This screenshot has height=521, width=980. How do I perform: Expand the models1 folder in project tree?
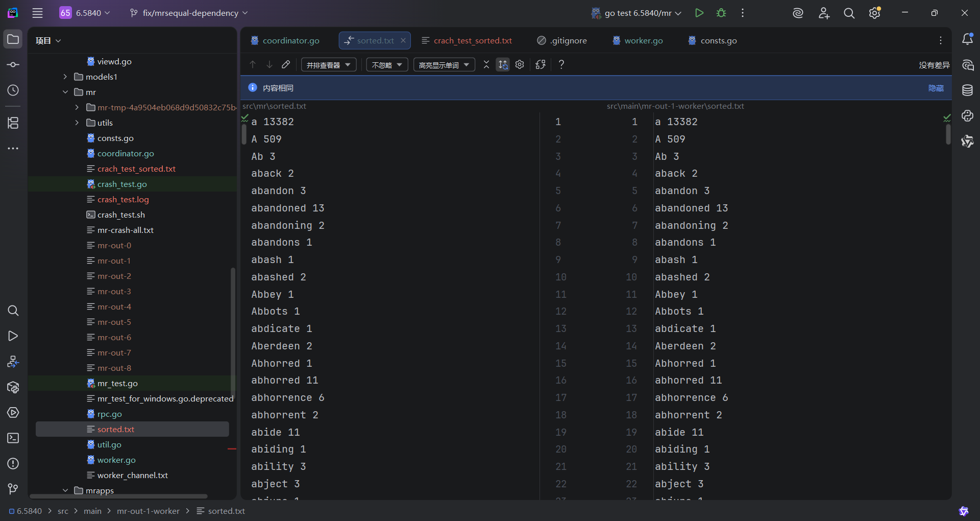point(65,77)
